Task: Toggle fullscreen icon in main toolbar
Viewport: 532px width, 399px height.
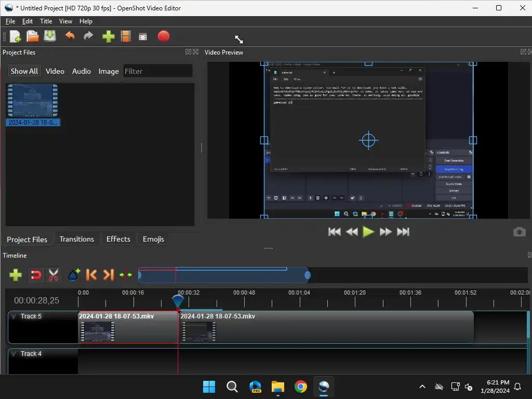Action: pos(143,37)
